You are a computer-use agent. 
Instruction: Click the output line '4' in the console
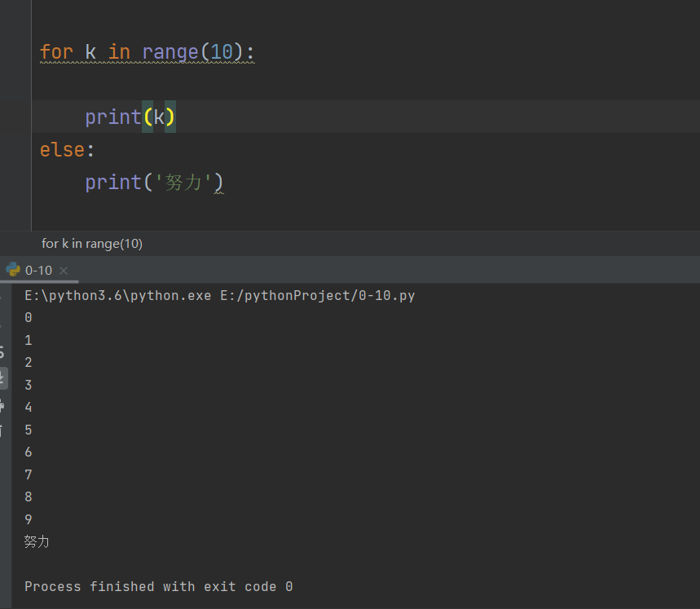[29, 407]
